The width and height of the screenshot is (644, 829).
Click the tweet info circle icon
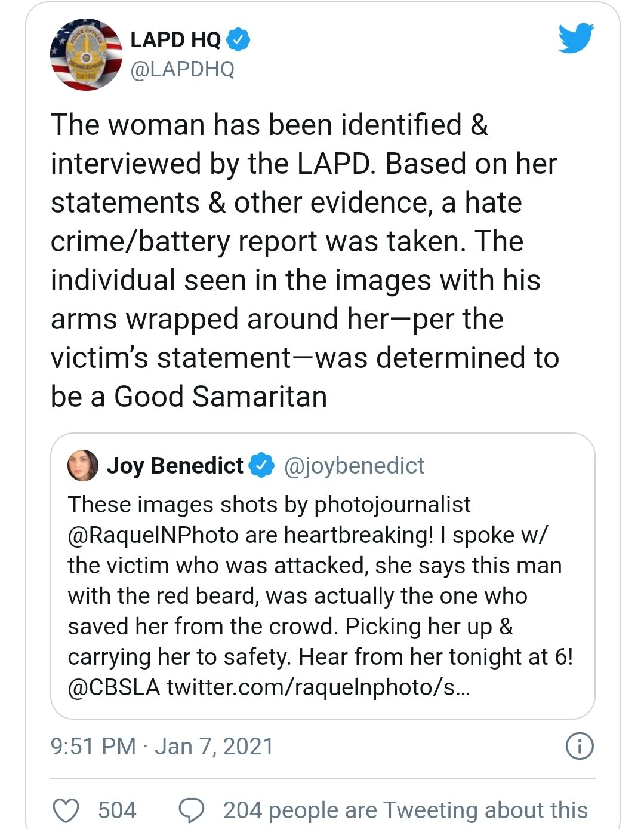[579, 746]
